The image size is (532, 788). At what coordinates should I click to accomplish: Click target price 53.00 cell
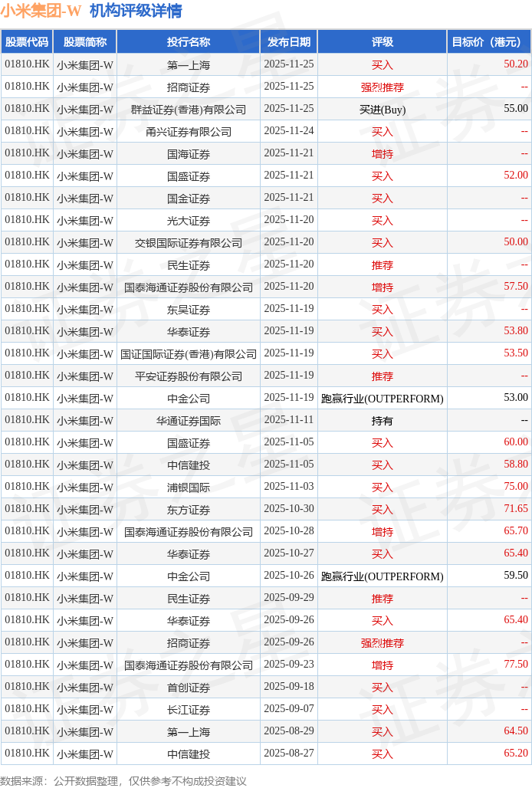pyautogui.click(x=489, y=398)
